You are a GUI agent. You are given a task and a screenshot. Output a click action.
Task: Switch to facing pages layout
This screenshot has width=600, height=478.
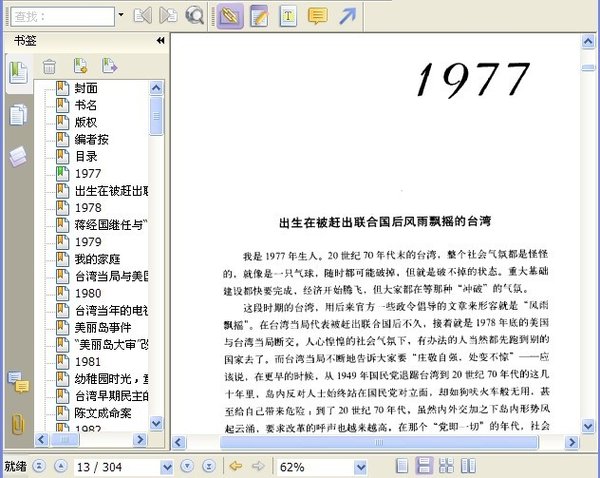tap(468, 466)
